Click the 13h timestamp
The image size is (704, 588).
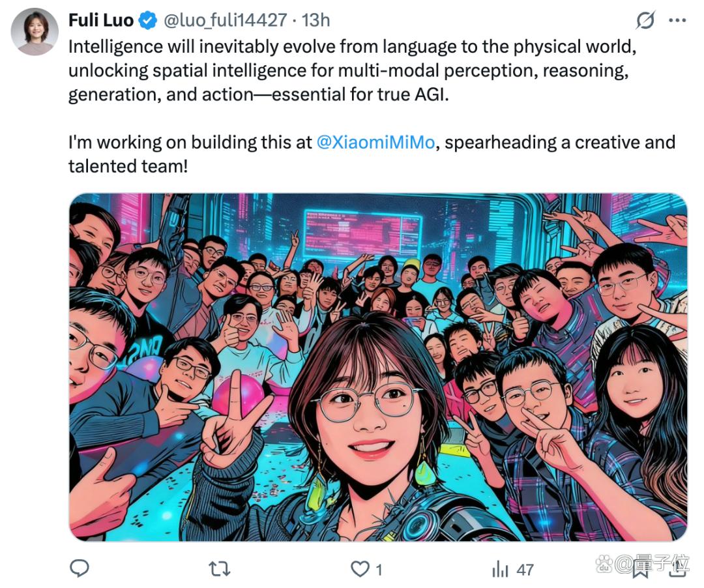click(x=315, y=20)
